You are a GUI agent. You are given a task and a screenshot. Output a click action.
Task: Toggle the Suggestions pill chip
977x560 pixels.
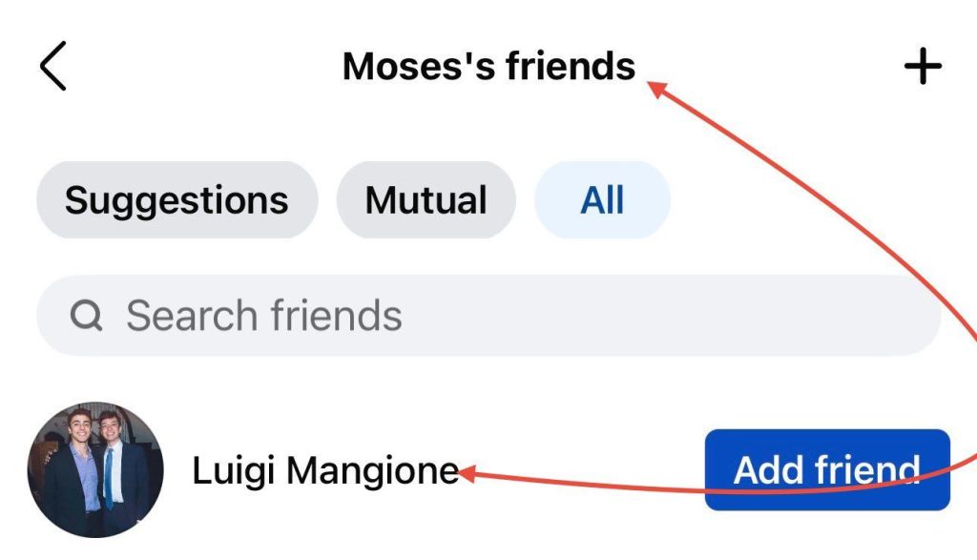tap(177, 200)
